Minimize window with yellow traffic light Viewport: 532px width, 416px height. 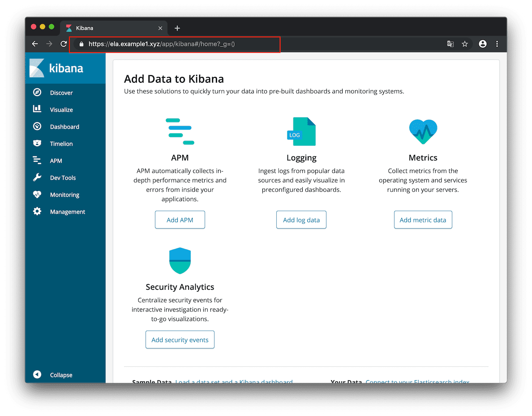coord(43,27)
